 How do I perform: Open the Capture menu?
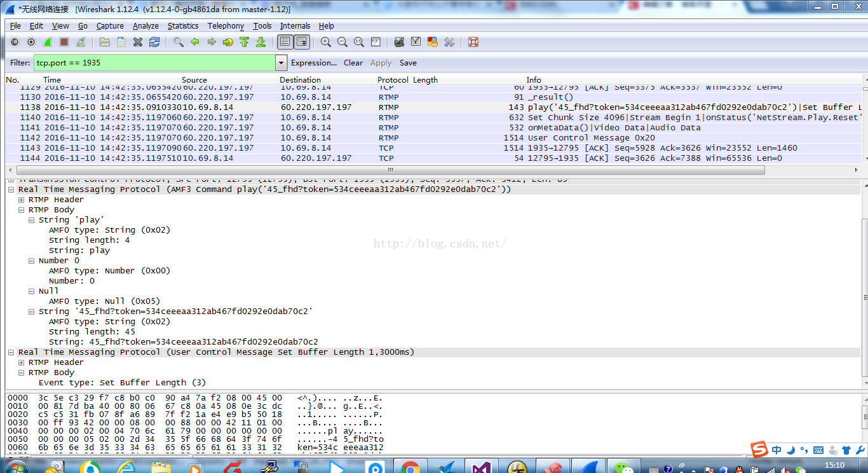110,26
